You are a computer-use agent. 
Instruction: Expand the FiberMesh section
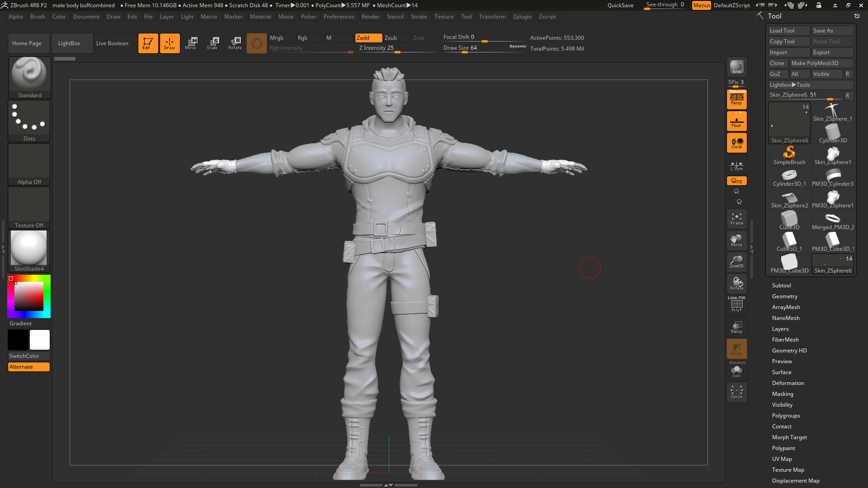785,340
